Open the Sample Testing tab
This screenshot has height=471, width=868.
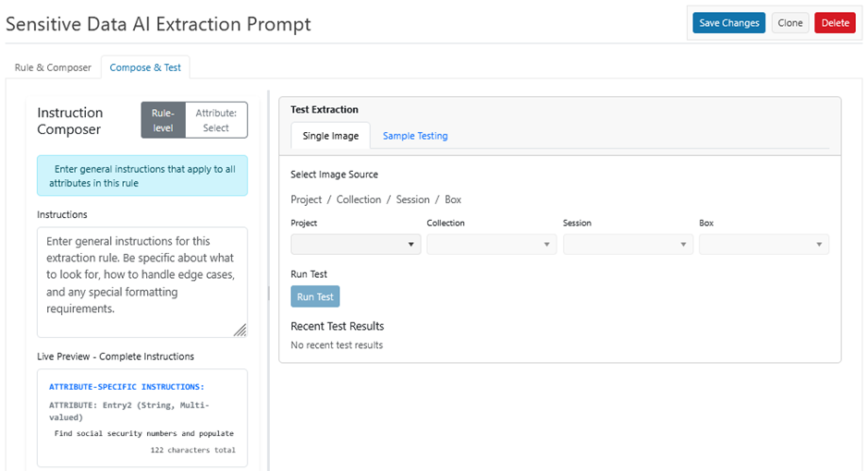[x=415, y=136]
